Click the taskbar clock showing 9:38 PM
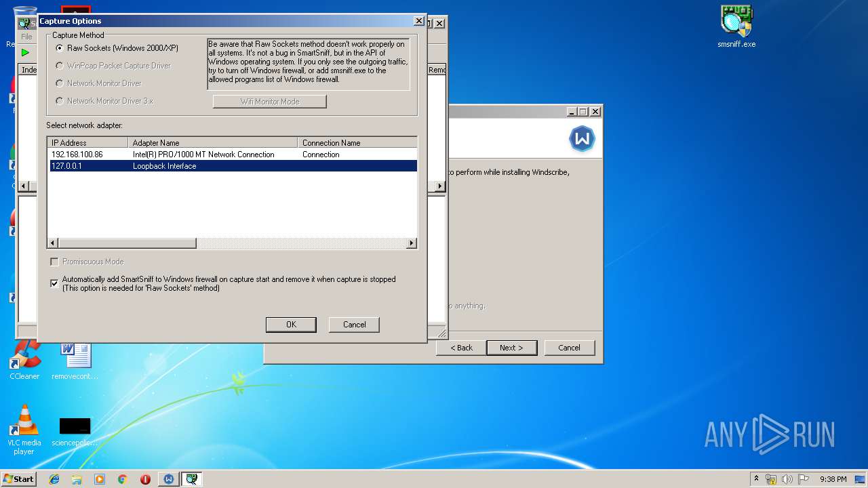This screenshot has width=868, height=488. tap(833, 479)
